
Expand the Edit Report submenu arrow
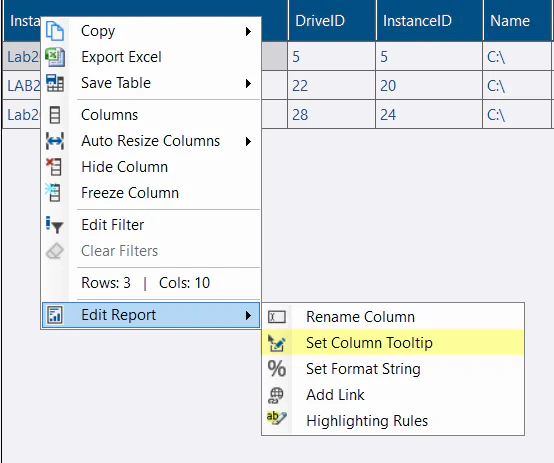[248, 315]
